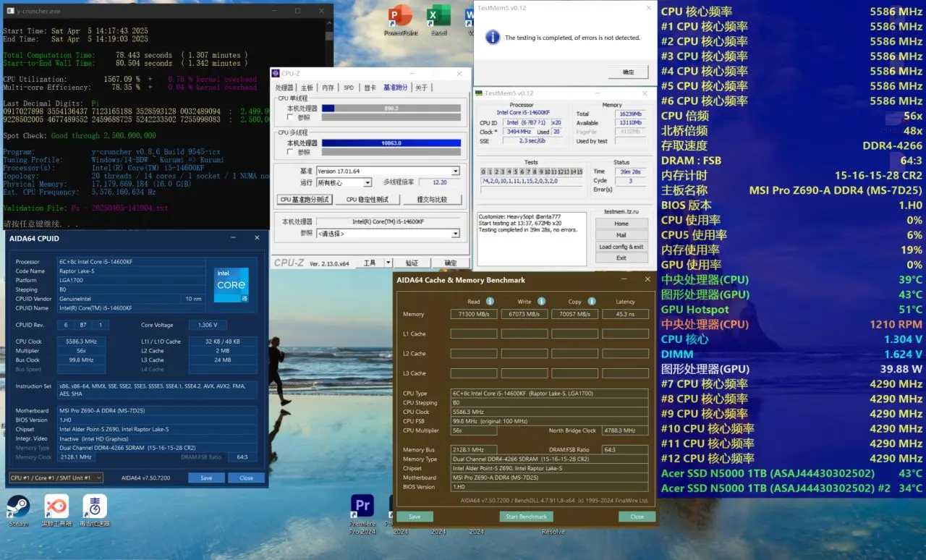Click the 多线程倍率 12.20 value

click(439, 183)
